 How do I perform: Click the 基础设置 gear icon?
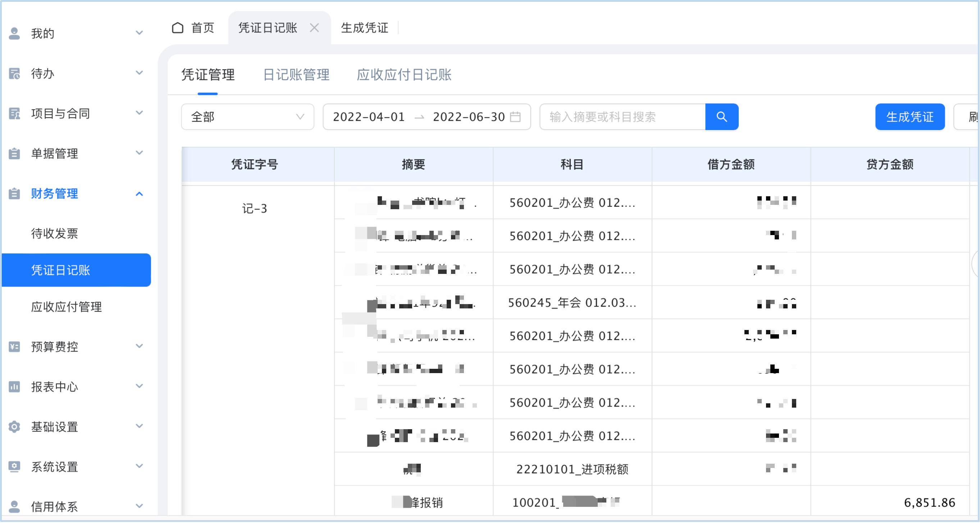coord(14,427)
